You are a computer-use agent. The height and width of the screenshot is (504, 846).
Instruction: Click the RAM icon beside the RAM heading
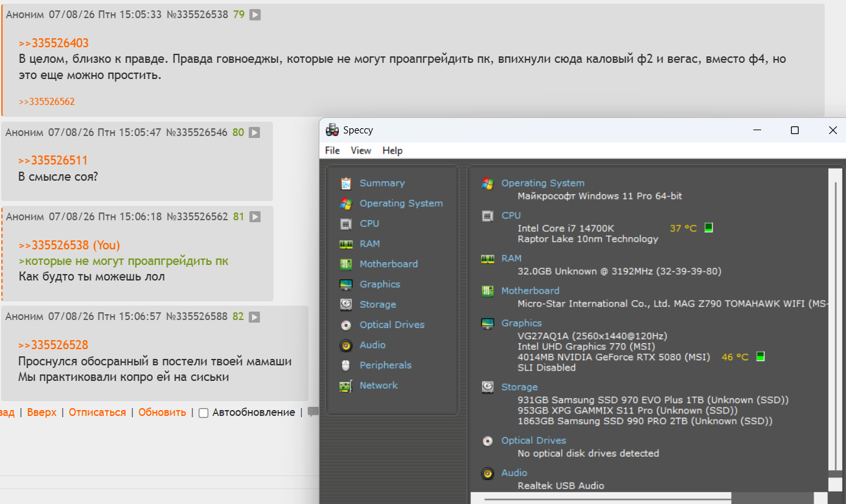488,258
